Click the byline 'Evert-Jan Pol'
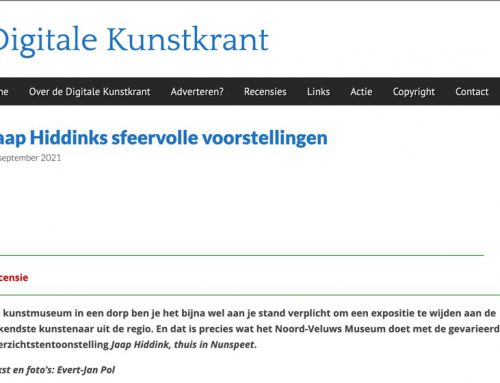Screen dimensions: 500x383 [86, 370]
